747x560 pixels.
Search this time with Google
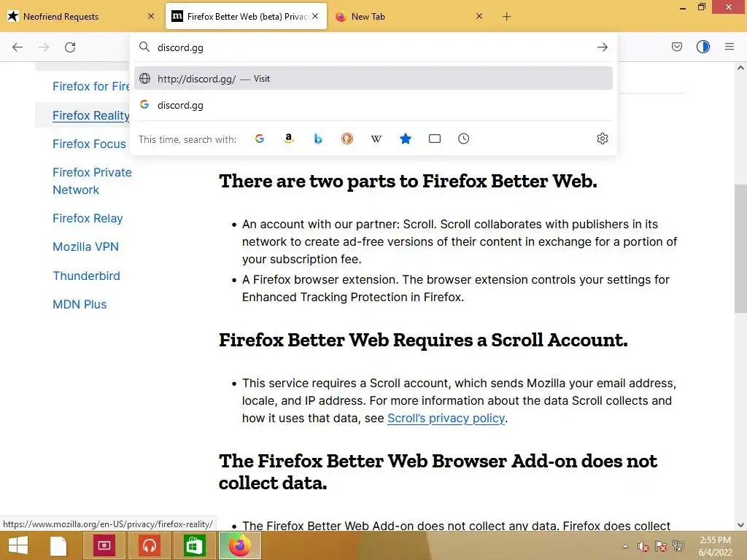260,139
